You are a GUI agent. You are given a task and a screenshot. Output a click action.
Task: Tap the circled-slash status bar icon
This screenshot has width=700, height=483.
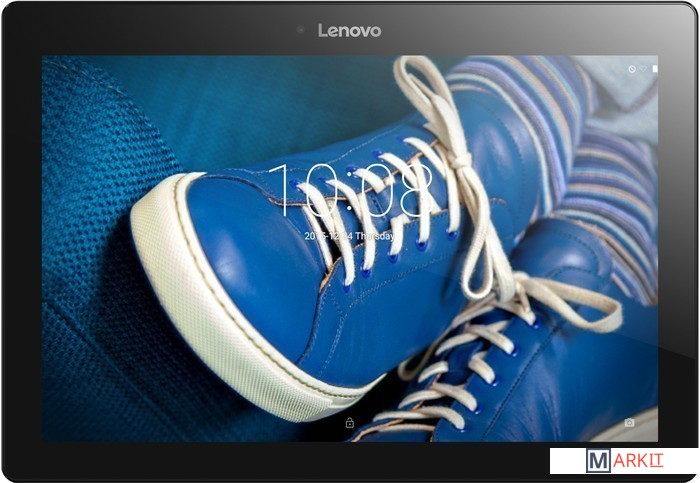(632, 69)
